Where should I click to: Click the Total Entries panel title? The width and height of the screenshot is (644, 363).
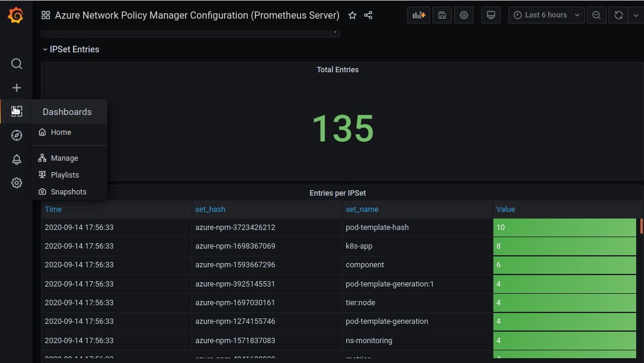pyautogui.click(x=337, y=70)
